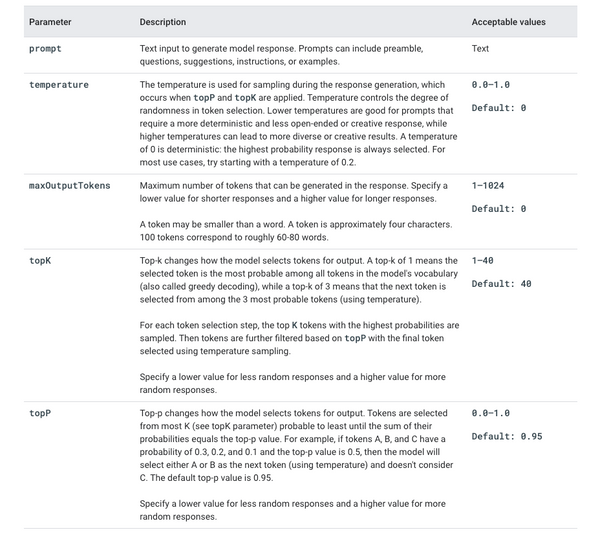
Task: Select the topP parameter name
Action: click(x=40, y=413)
